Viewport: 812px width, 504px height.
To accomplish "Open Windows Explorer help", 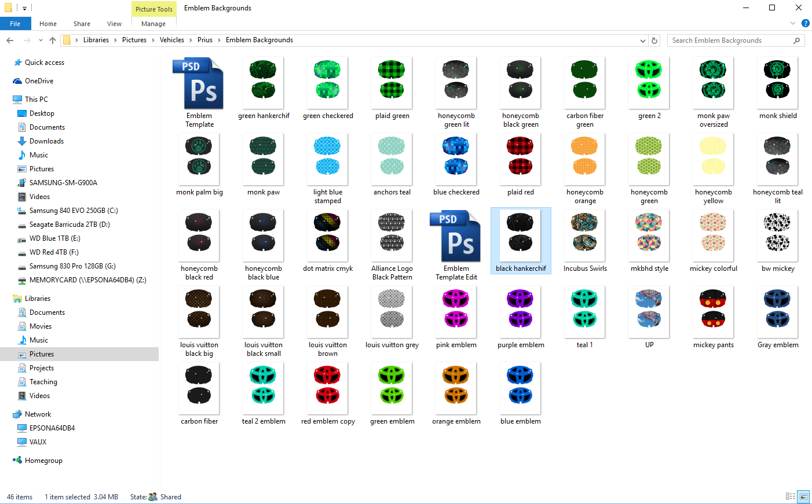I will (805, 23).
